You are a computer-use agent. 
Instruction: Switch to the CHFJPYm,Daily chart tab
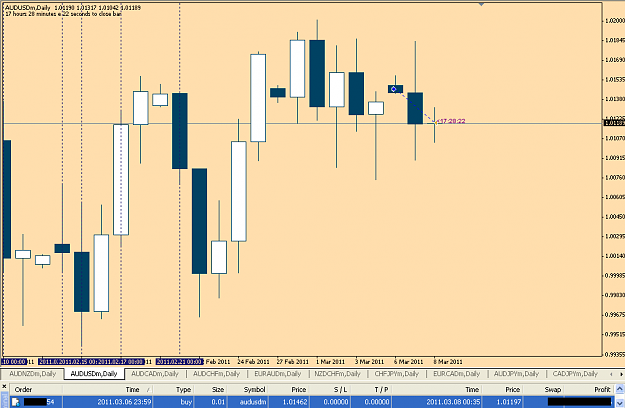397,374
